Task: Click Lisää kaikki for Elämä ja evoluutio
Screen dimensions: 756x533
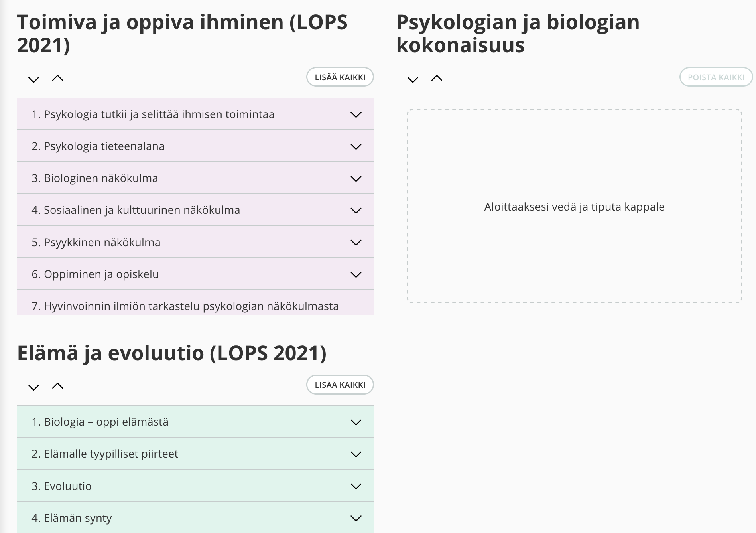Action: [340, 385]
